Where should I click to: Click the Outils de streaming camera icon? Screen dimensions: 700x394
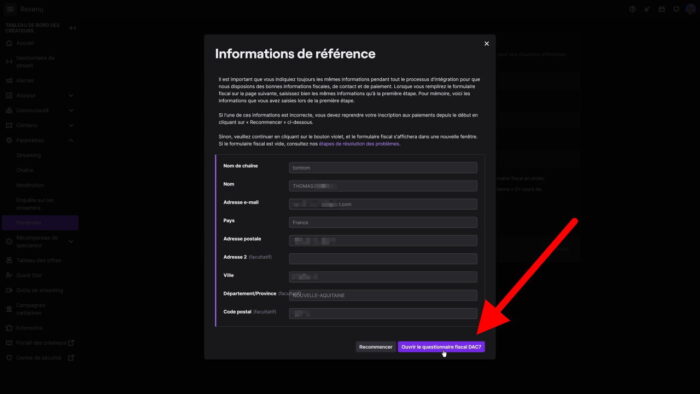pyautogui.click(x=9, y=290)
